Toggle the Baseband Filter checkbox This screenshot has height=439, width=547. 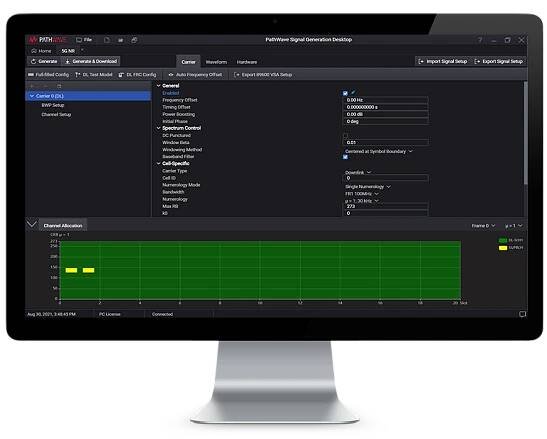pos(345,157)
